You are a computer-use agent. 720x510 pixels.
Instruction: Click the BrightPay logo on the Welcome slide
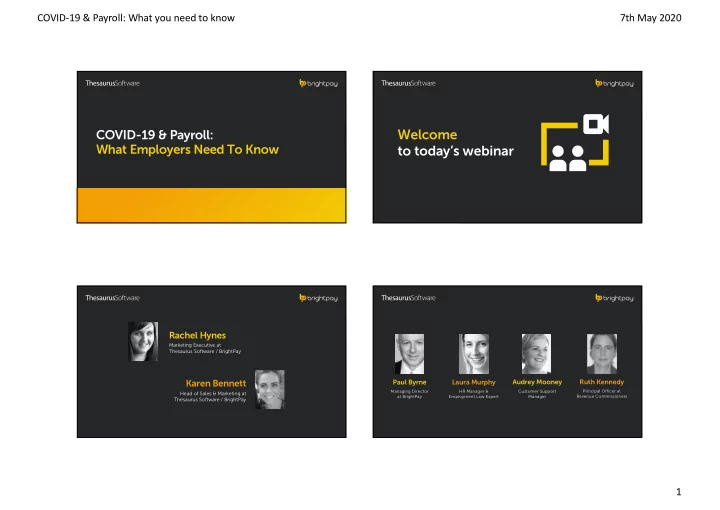tap(614, 83)
